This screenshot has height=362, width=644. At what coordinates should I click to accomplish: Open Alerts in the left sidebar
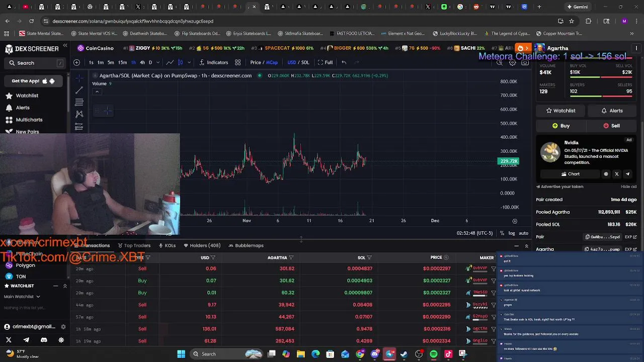pyautogui.click(x=23, y=108)
